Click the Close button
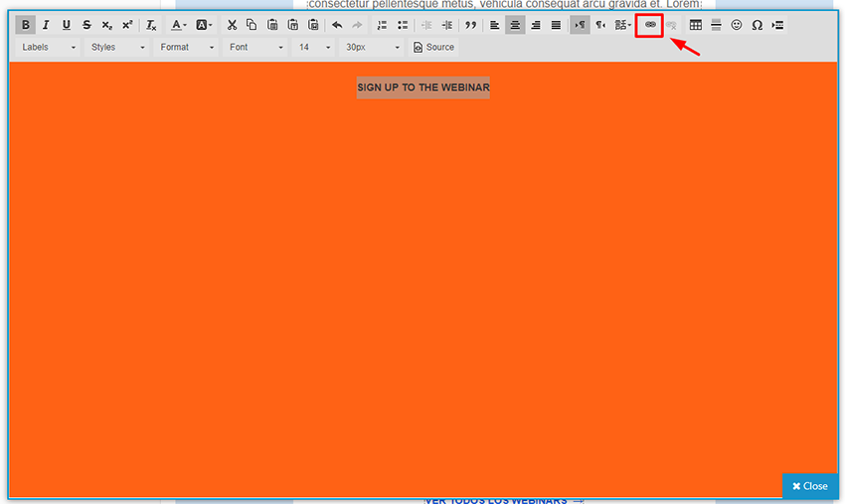The image size is (845, 504). (x=809, y=486)
